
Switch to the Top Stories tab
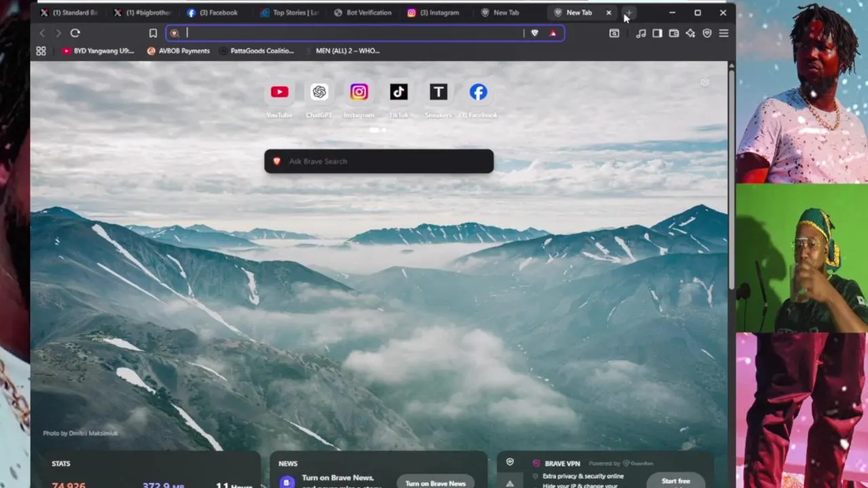point(290,12)
